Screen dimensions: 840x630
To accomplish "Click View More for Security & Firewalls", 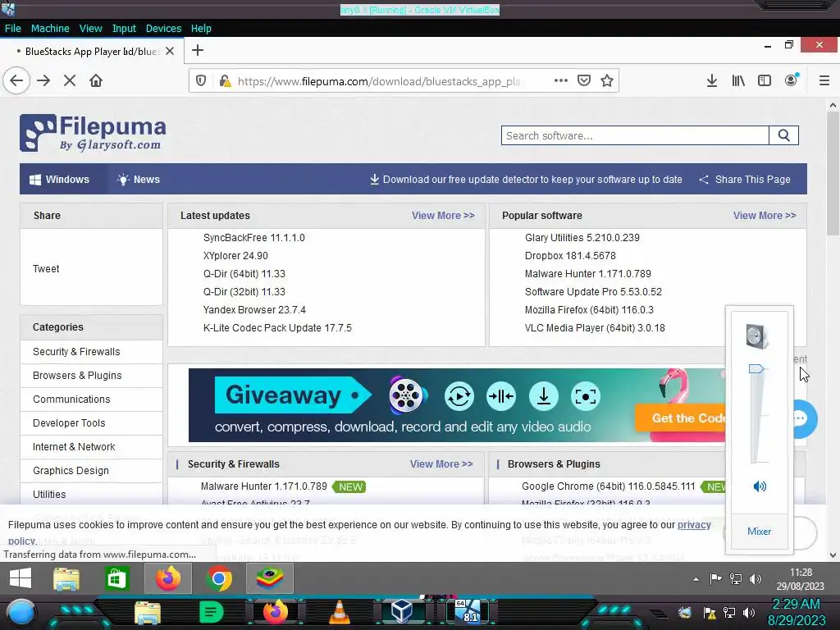I will click(x=441, y=464).
